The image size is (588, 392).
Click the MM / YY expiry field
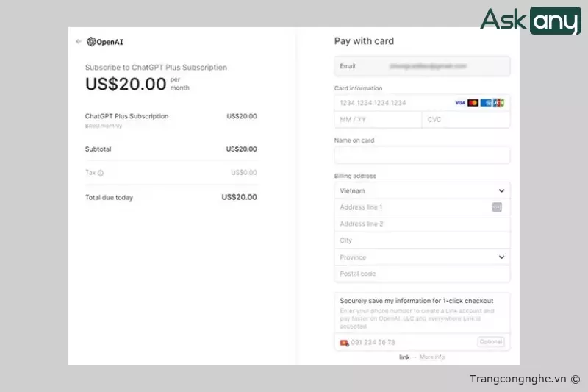[378, 119]
